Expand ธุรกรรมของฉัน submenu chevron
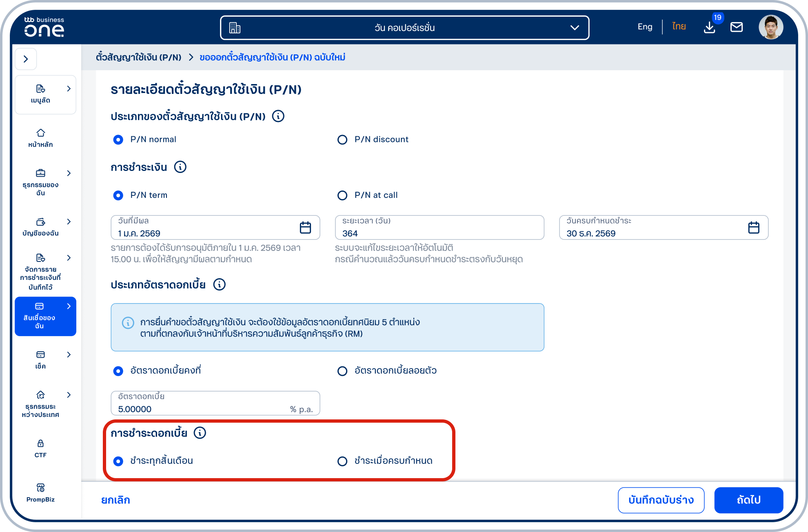The height and width of the screenshot is (532, 808). pyautogui.click(x=69, y=173)
